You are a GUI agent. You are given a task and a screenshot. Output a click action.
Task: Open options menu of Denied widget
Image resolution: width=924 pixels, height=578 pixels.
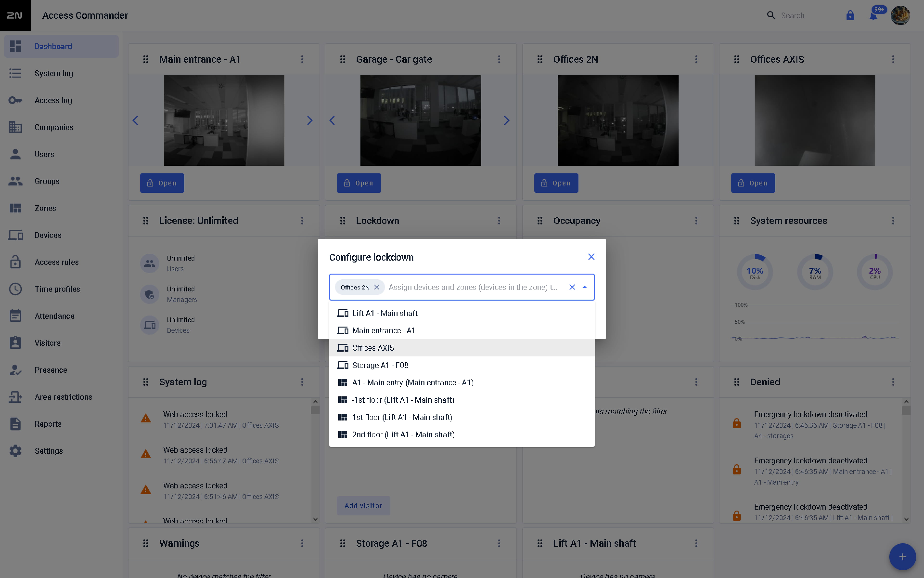tap(893, 382)
